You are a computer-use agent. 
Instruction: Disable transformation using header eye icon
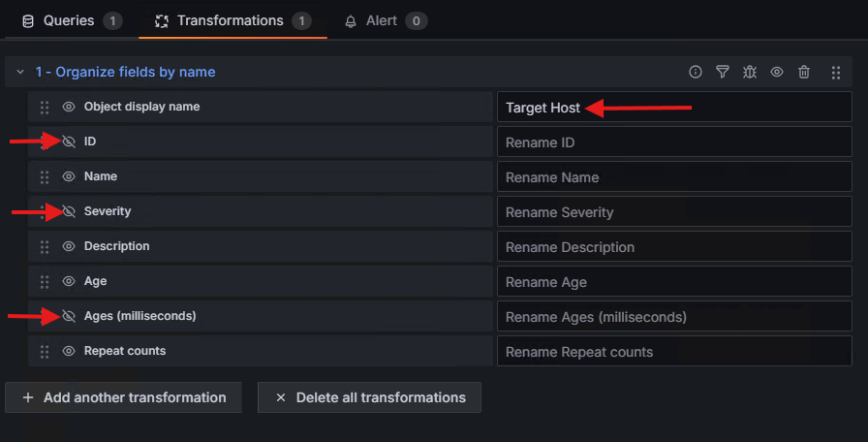(777, 72)
